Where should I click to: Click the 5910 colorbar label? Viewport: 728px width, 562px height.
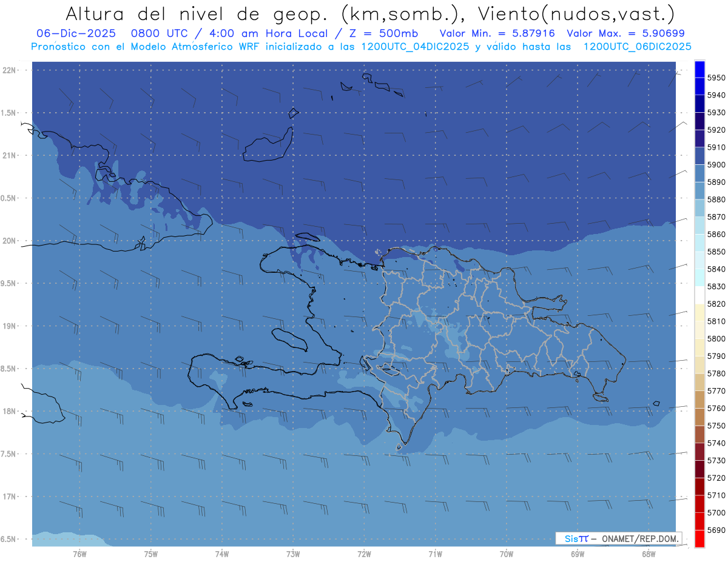pyautogui.click(x=716, y=147)
